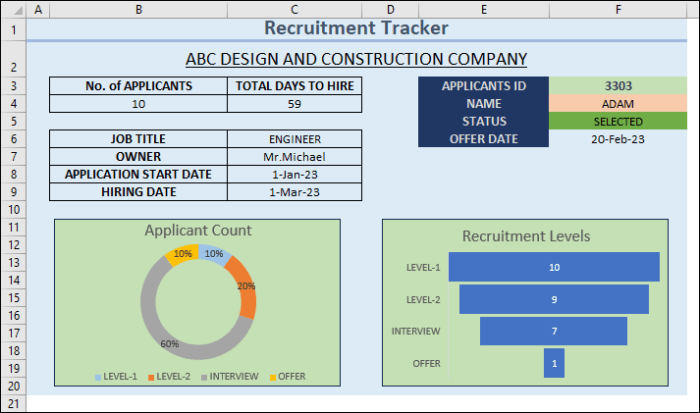
Task: Select column D header
Action: coord(390,9)
